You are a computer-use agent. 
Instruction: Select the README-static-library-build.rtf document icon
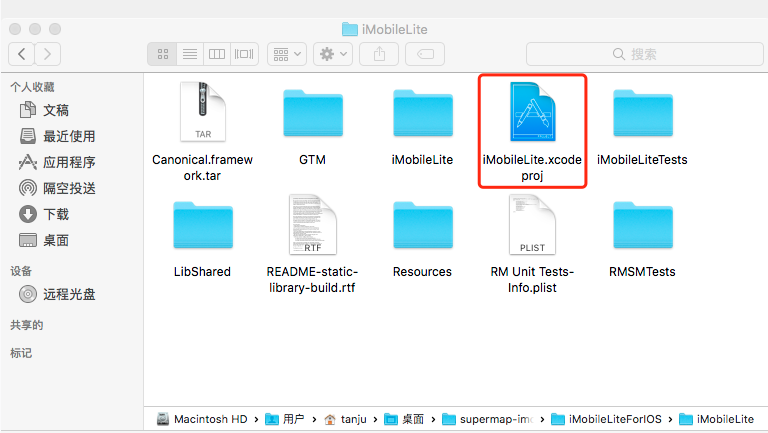[x=313, y=225]
